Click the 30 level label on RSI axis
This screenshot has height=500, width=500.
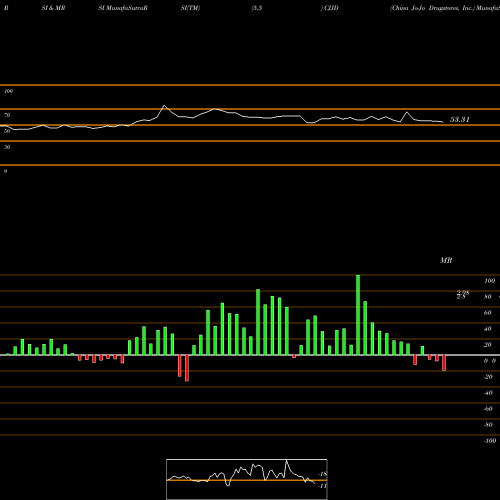(7, 147)
